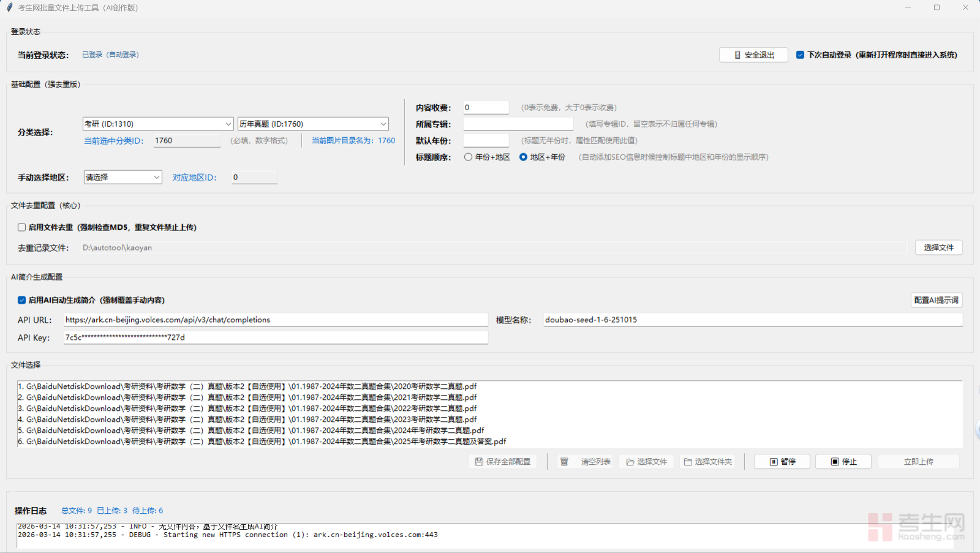Enable 启用文件去重 checkbox
The width and height of the screenshot is (980, 553).
click(x=22, y=227)
